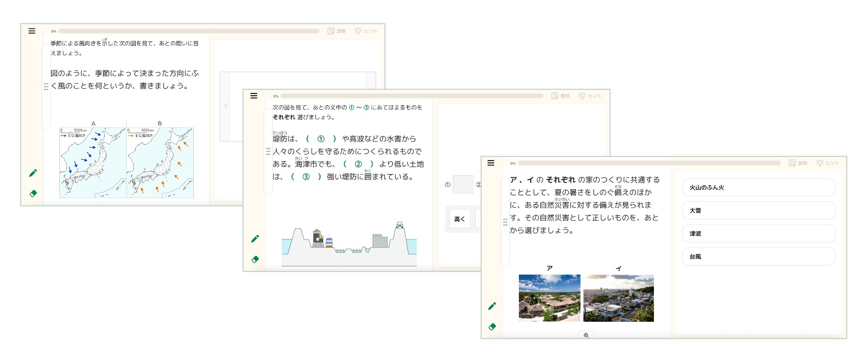The width and height of the screenshot is (868, 361).
Task: Select eraser tool in wind direction window
Action: pos(33,194)
